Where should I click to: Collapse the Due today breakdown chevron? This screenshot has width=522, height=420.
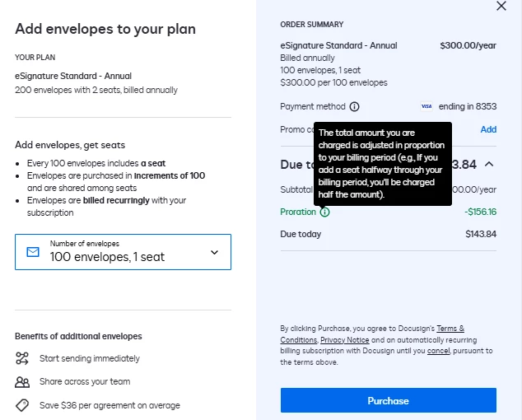(x=489, y=164)
